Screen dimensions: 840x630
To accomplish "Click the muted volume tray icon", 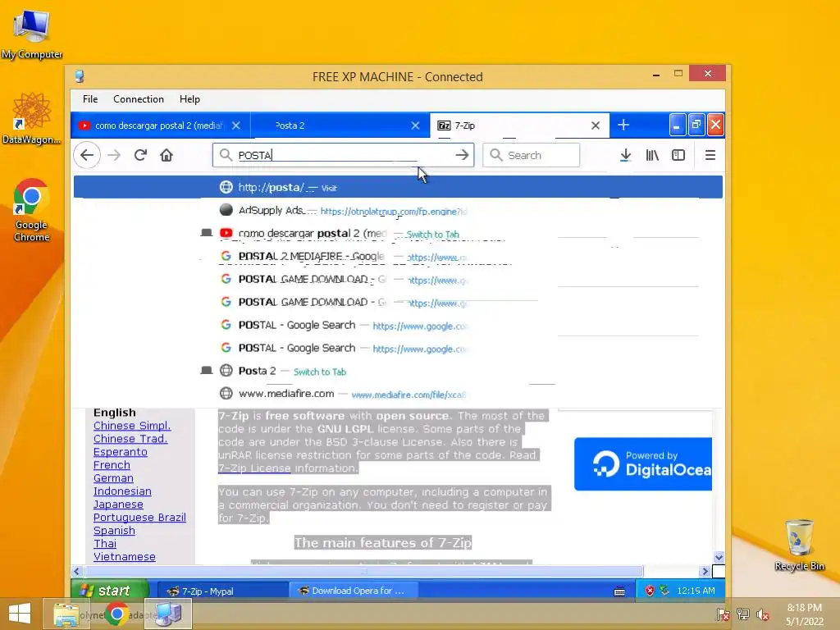I will pos(763,614).
